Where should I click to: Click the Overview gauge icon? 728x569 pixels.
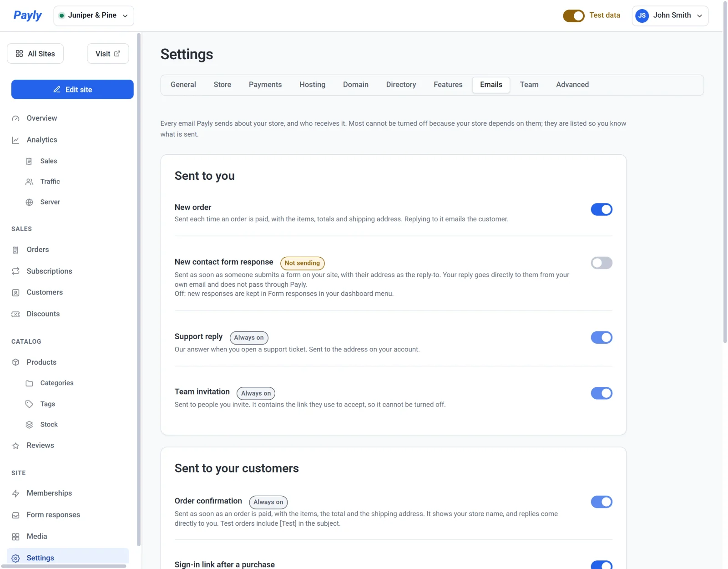[15, 118]
